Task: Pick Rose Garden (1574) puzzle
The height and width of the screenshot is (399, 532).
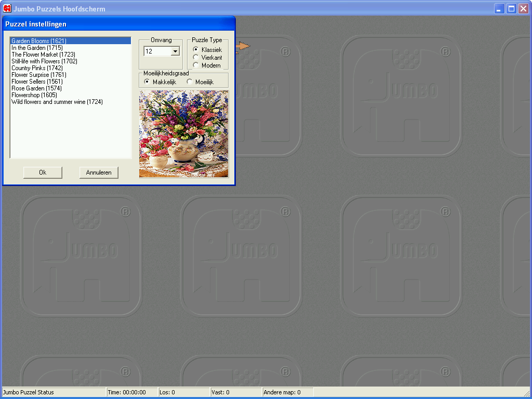Action: (x=71, y=88)
